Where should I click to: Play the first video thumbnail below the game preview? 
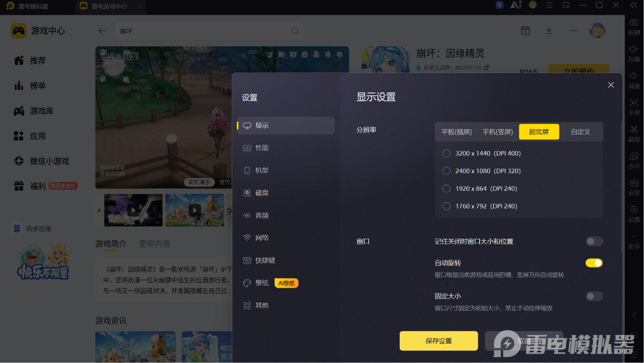tap(133, 210)
